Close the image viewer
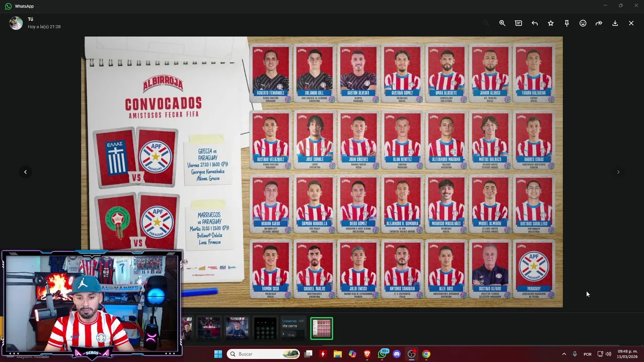Screen dimensions: 644x362 point(631,23)
